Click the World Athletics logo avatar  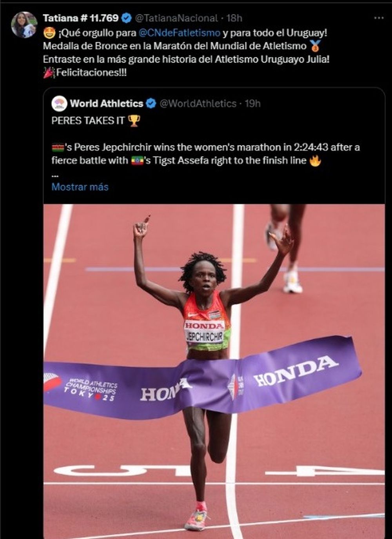pyautogui.click(x=59, y=104)
